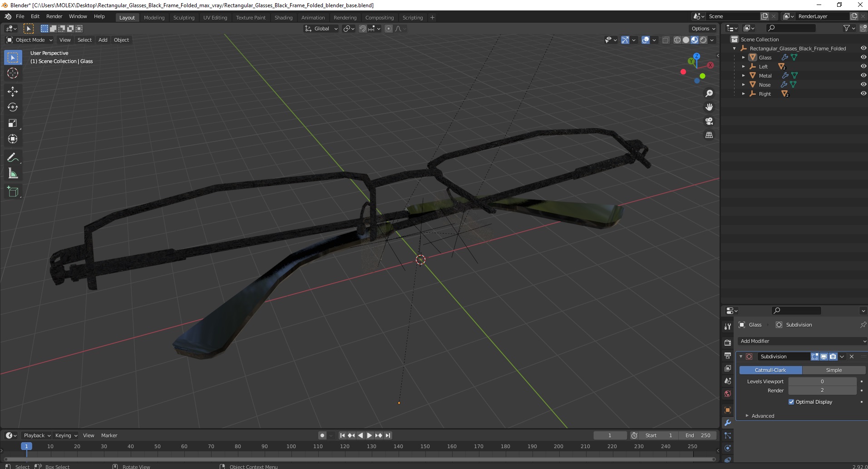Open the Add Modifier dropdown
The image size is (868, 469).
(x=802, y=341)
